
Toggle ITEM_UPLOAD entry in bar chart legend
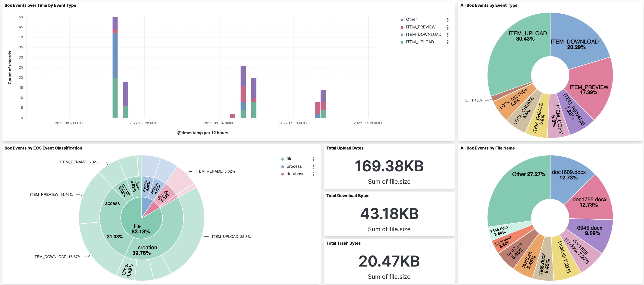click(420, 42)
